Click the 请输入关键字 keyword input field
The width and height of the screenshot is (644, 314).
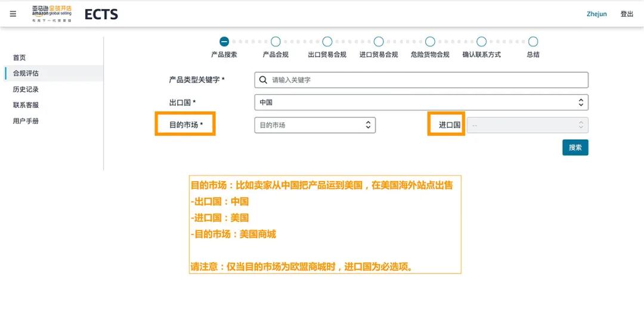422,80
